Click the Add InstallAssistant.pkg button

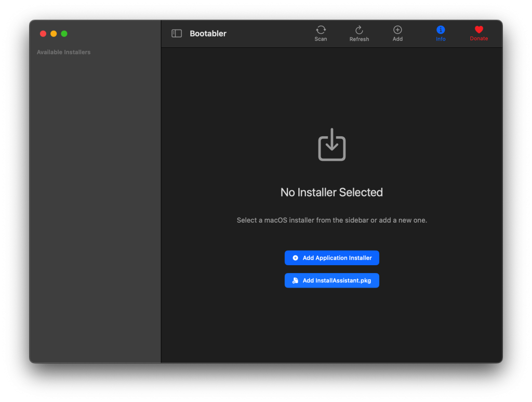pos(332,280)
